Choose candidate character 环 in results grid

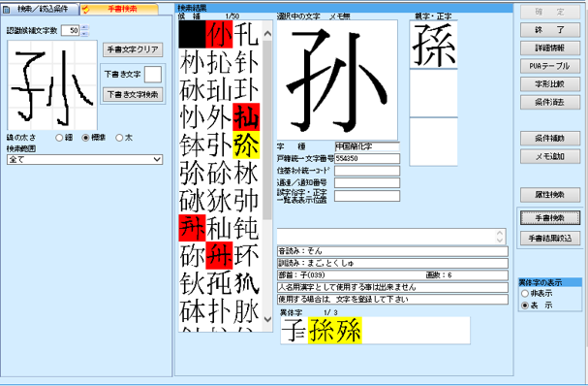(x=246, y=256)
